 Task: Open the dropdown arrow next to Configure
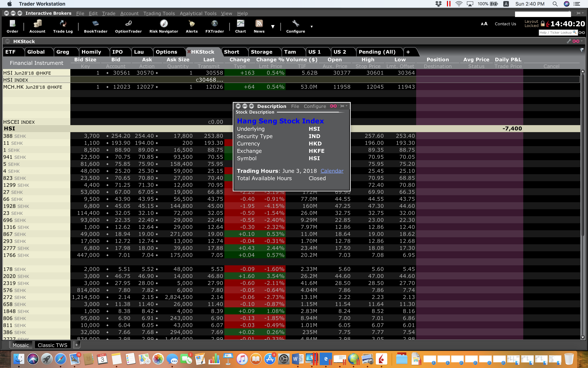click(x=311, y=26)
